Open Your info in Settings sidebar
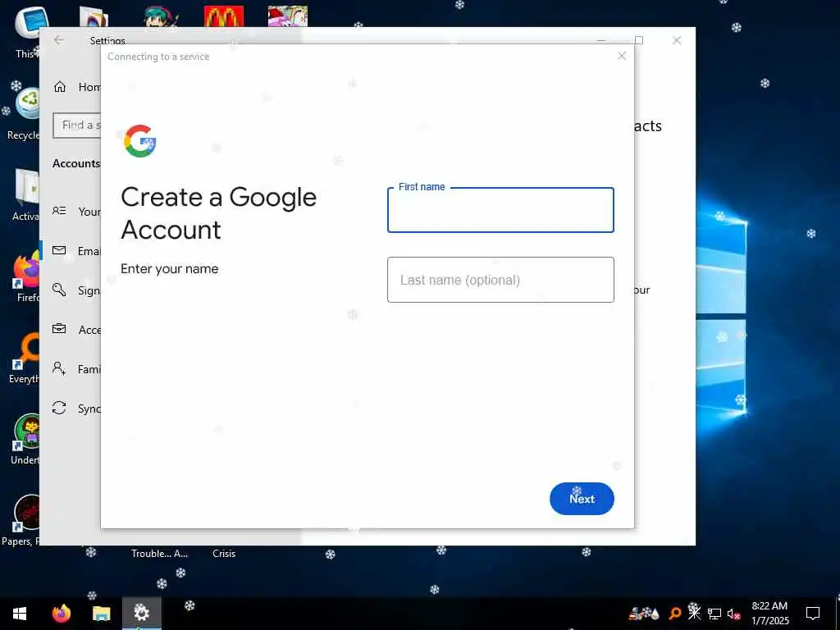This screenshot has height=630, width=840. [x=76, y=212]
